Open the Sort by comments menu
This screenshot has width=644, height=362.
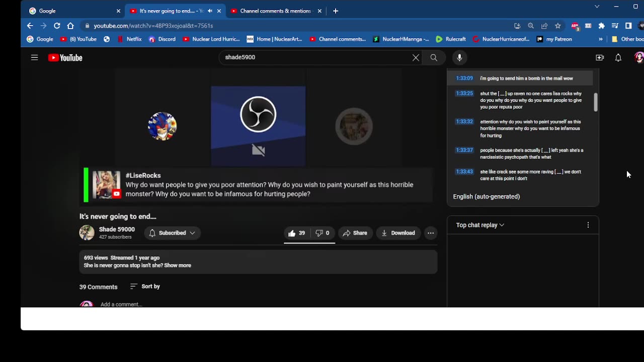click(145, 286)
